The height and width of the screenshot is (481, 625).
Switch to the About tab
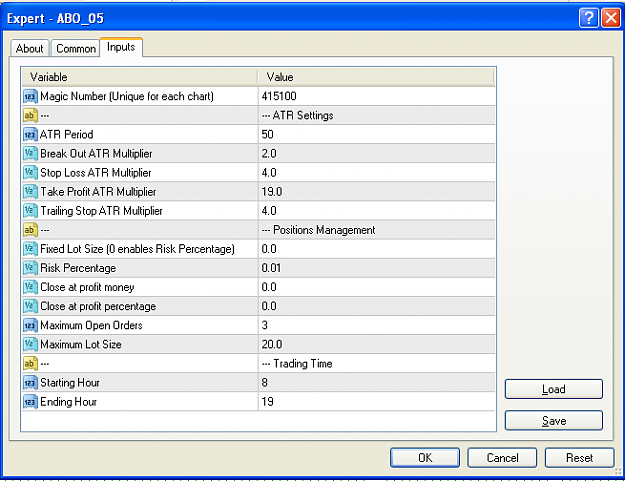pos(29,49)
